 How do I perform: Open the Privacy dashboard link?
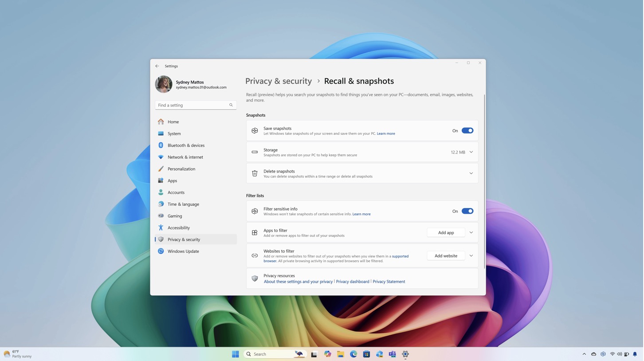[x=353, y=282]
